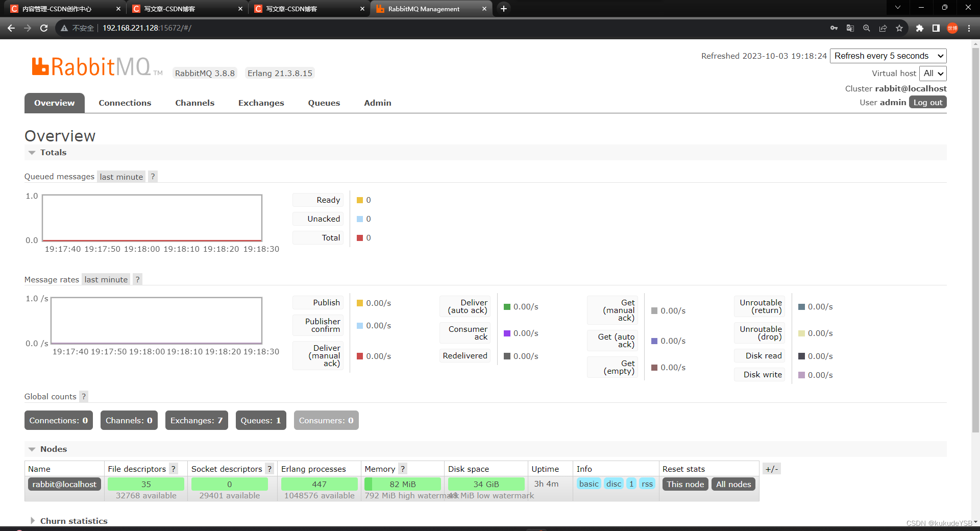Open Memory help question mark

pos(403,469)
